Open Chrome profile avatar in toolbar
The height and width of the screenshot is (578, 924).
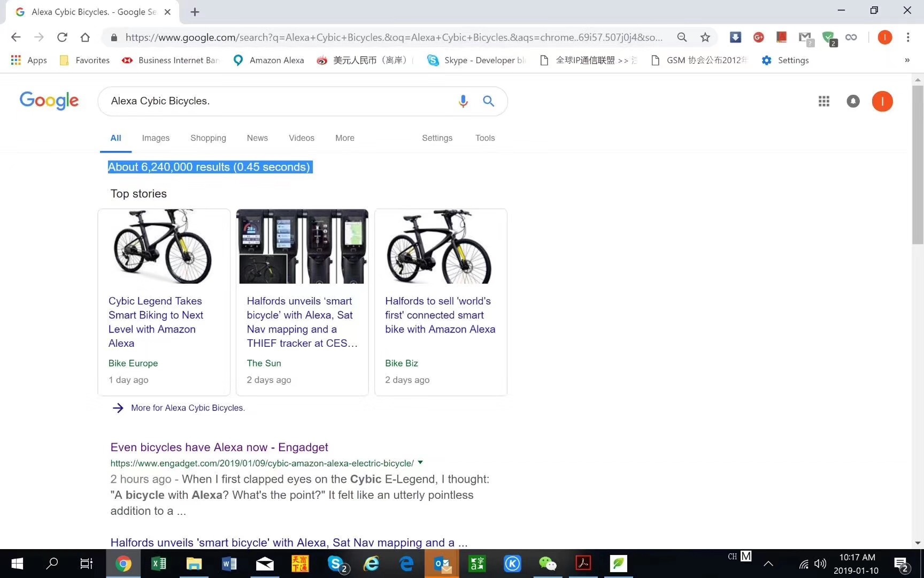click(884, 37)
